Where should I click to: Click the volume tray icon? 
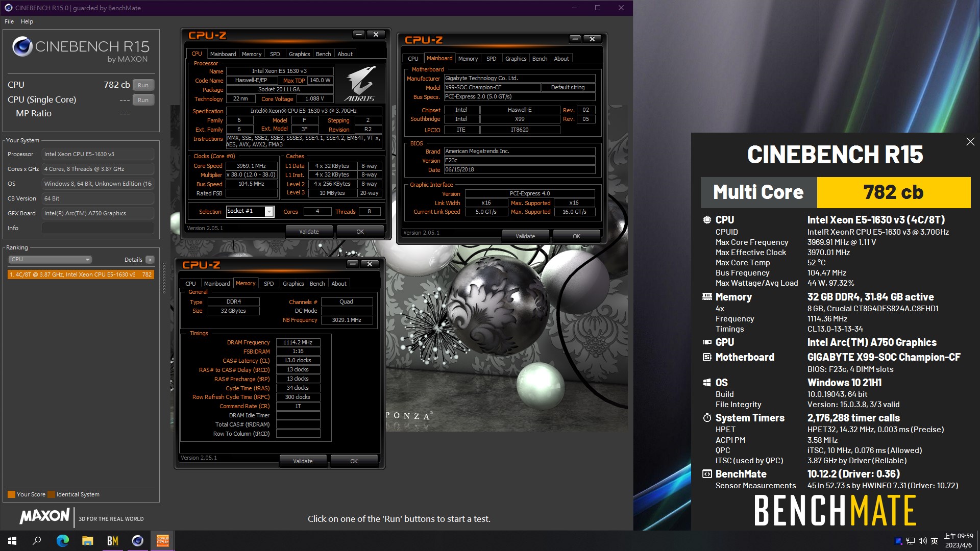[x=922, y=541]
